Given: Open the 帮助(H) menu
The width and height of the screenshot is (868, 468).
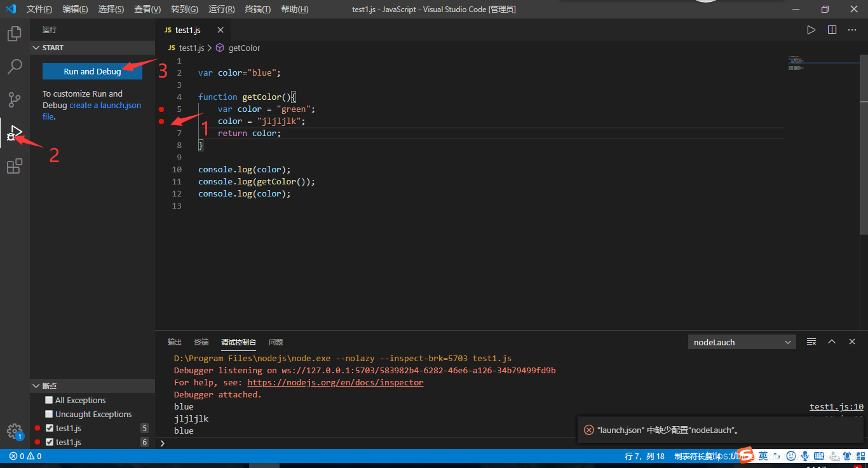Looking at the screenshot, I should (x=294, y=10).
